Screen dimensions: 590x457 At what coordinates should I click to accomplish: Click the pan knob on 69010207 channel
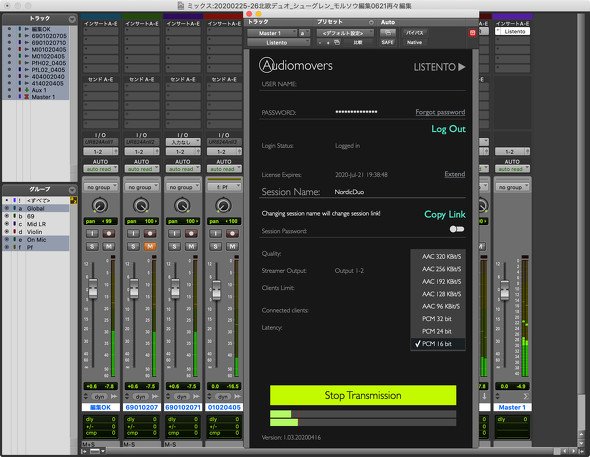pos(141,205)
